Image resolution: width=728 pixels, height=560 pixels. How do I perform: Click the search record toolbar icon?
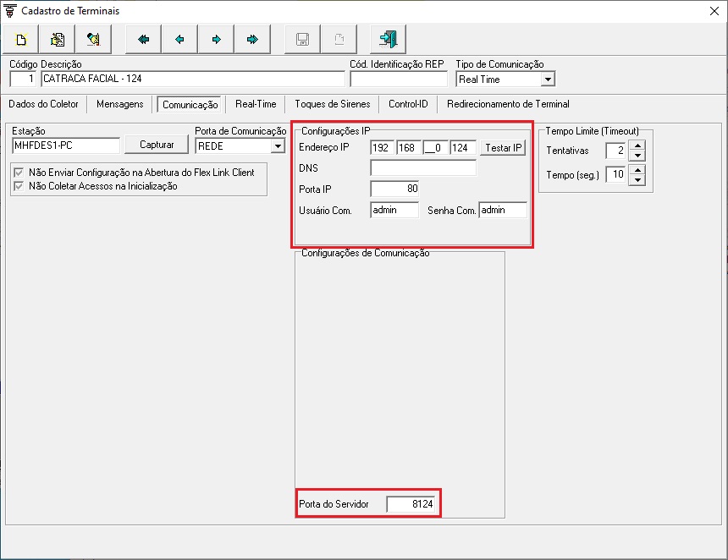94,40
